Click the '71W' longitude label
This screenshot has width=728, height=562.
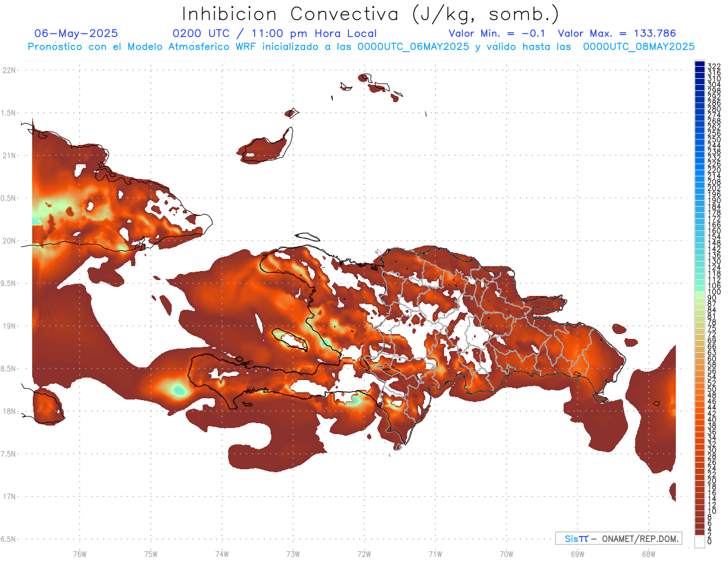[x=435, y=553]
